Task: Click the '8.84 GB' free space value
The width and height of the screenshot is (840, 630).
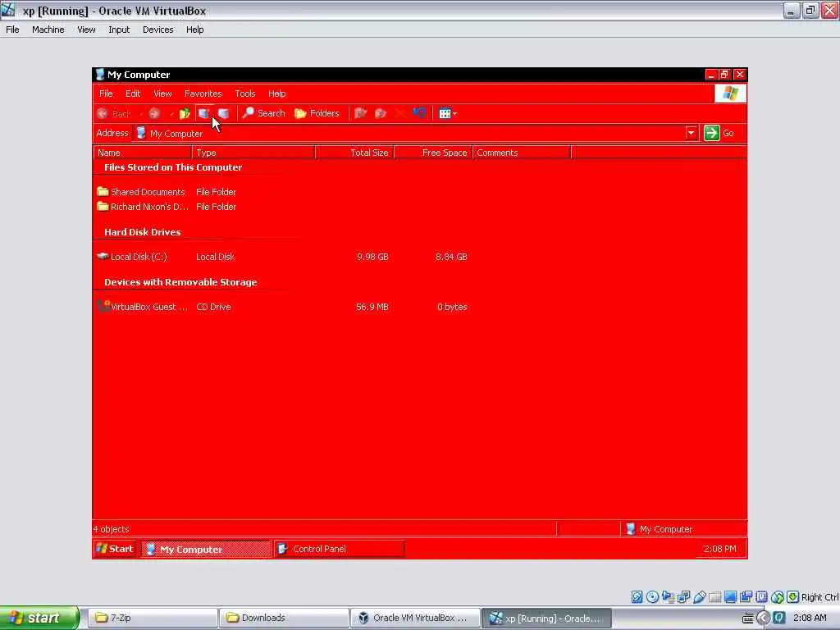Action: tap(452, 257)
